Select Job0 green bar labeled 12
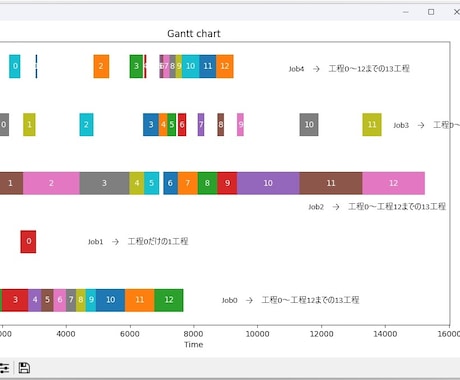The image size is (460, 380). 169,300
